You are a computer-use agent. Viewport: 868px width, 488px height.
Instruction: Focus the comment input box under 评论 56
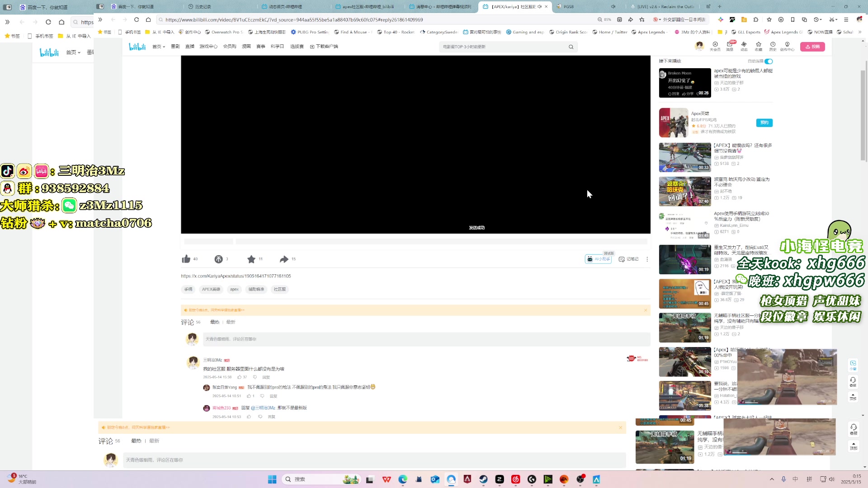[x=426, y=339]
